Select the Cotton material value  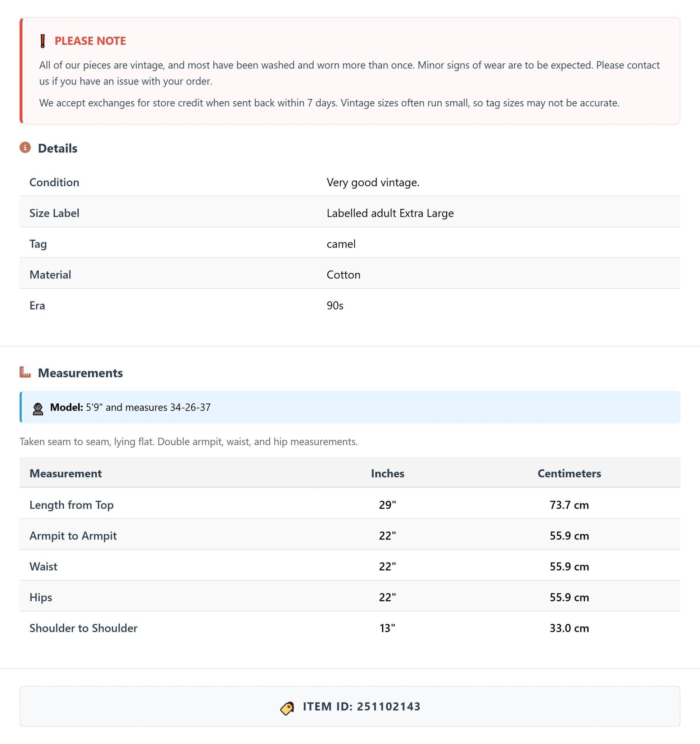[343, 275]
